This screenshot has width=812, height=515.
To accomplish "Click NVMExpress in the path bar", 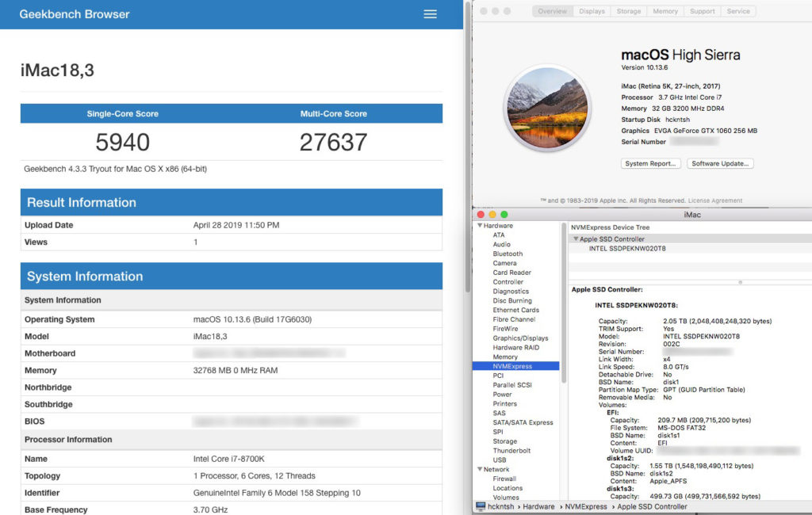I will (x=586, y=507).
